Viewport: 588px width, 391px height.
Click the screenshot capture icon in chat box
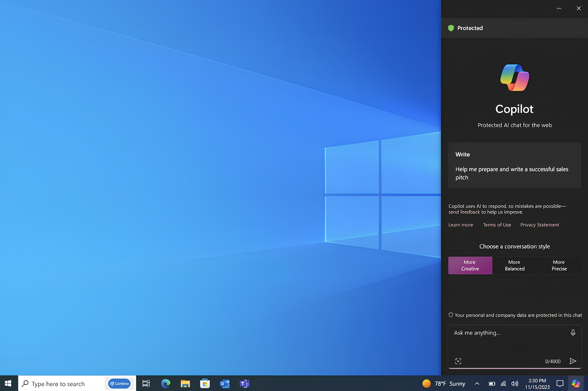point(458,361)
